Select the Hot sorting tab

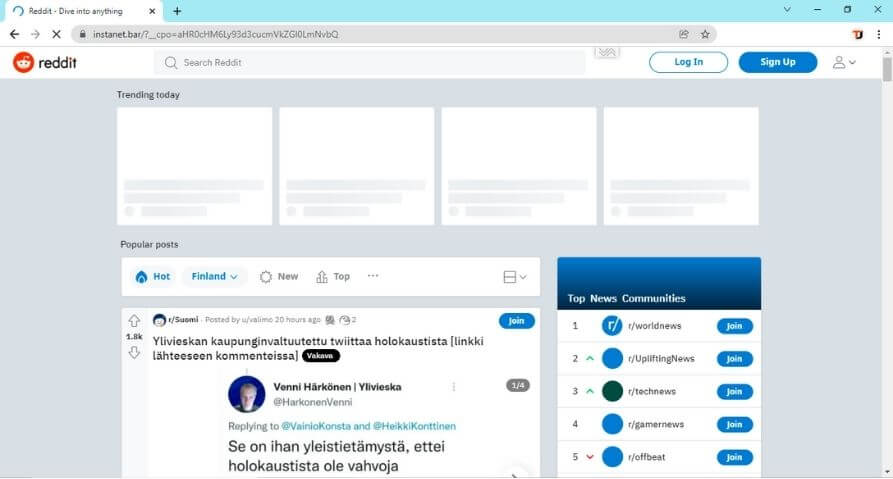coord(152,277)
